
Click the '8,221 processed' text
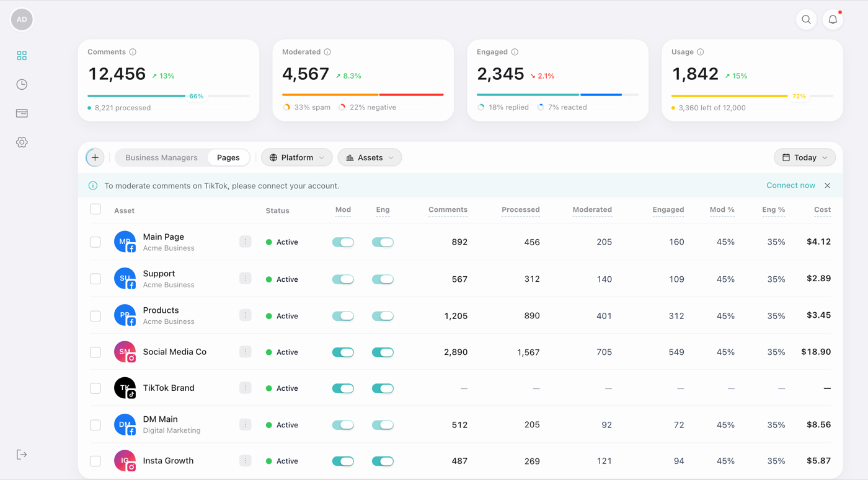pos(123,108)
